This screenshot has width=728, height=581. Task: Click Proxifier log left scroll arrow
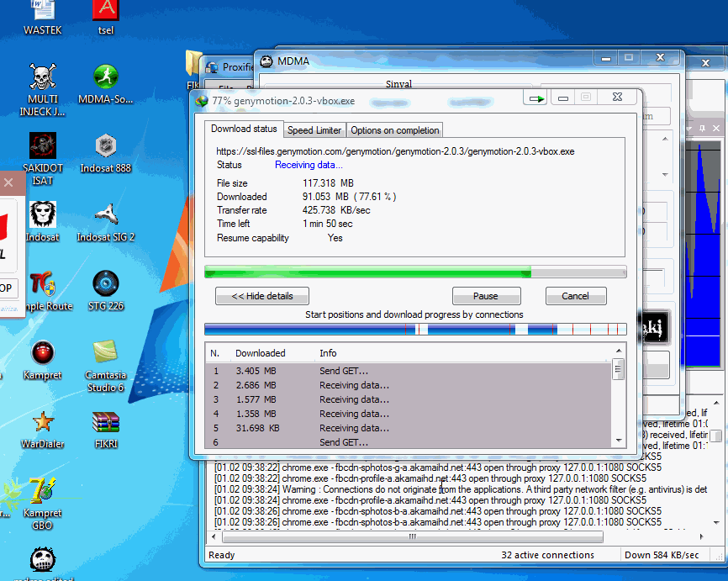(214, 537)
